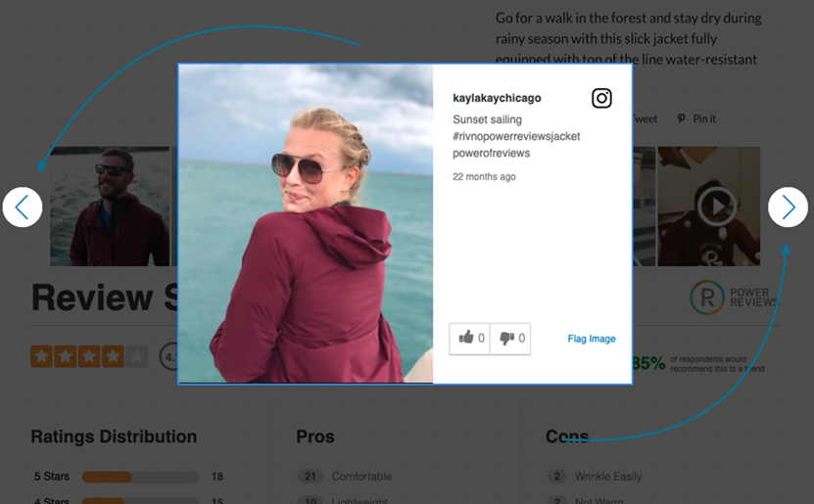
Task: Click the #rivnopowerreviewsjacket hashtag text
Action: coord(516,136)
